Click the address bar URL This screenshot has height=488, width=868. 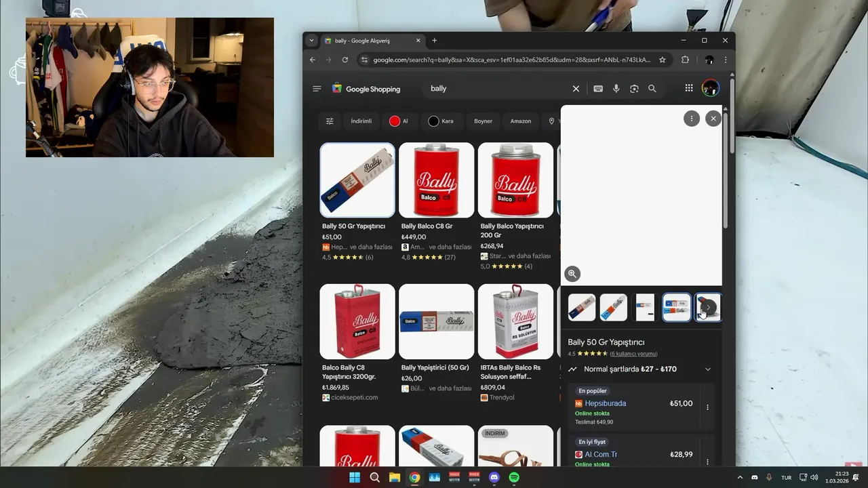[x=511, y=60]
